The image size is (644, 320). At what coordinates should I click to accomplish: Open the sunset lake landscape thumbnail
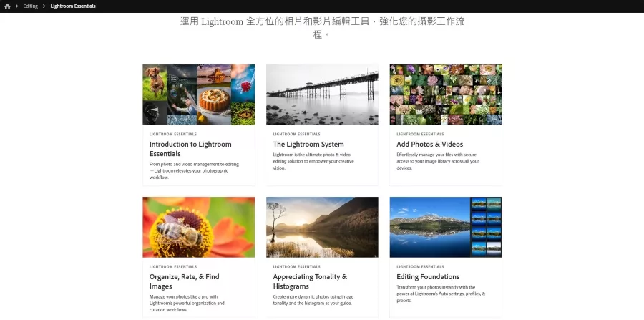click(322, 227)
